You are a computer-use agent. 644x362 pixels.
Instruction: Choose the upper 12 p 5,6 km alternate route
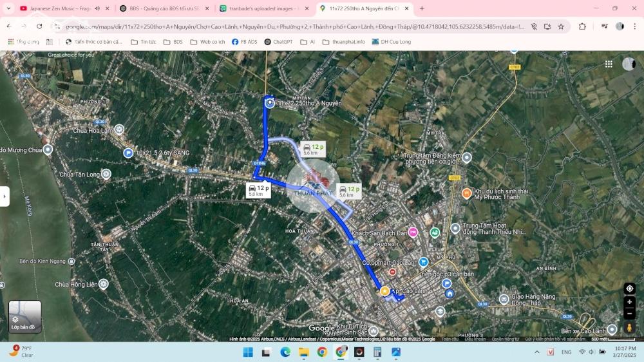(313, 149)
